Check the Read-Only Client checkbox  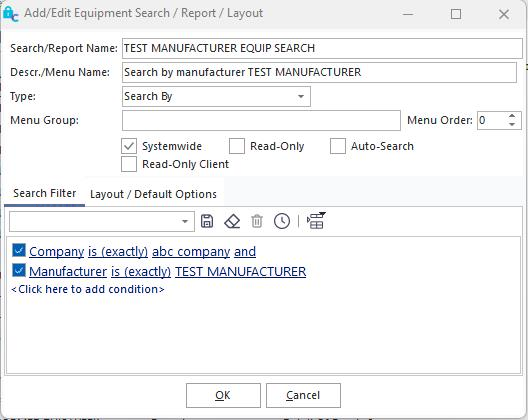(x=129, y=164)
